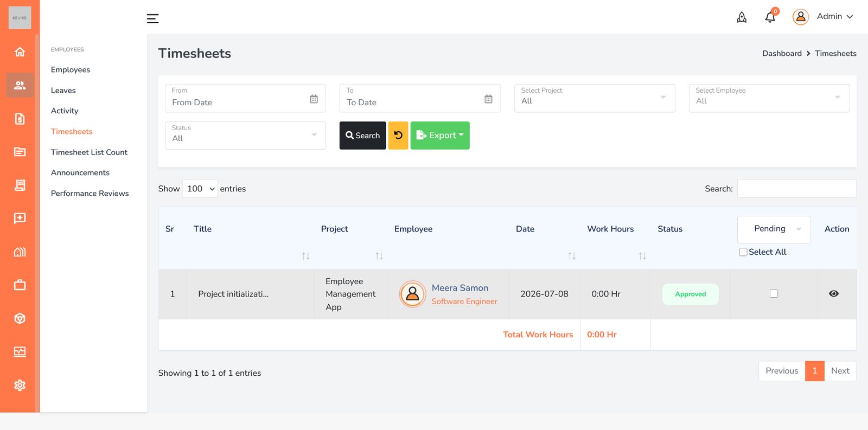Toggle the hamburger menu icon
Screen dimensions: 868x430
(x=152, y=18)
